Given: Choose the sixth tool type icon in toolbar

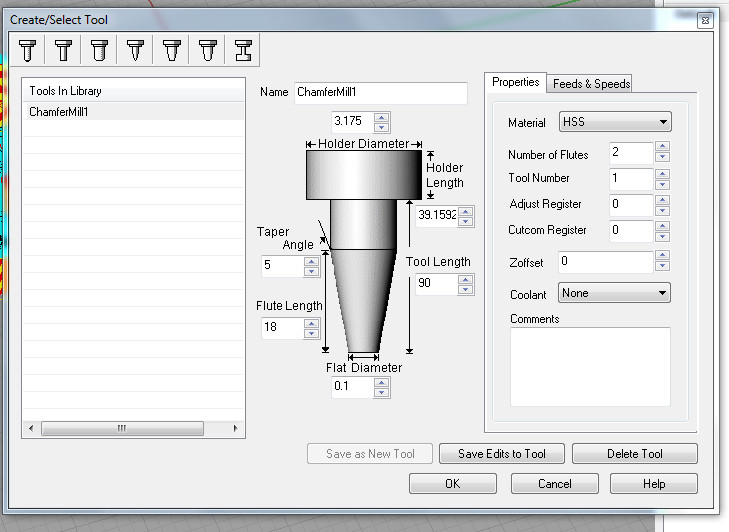Looking at the screenshot, I should pos(207,50).
